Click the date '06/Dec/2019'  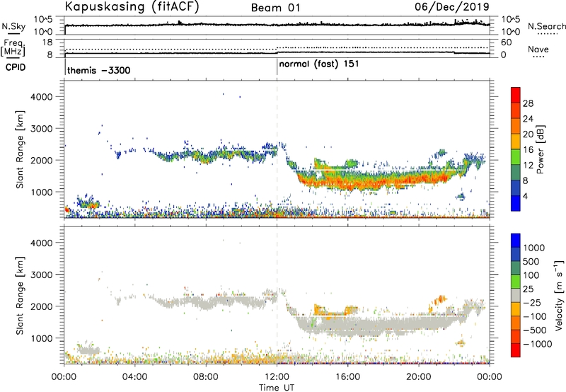coord(452,6)
